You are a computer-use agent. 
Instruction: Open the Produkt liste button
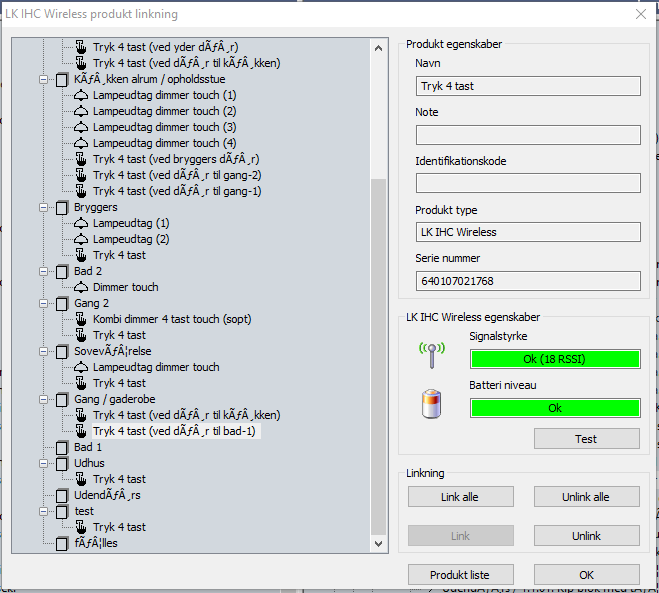click(x=461, y=575)
